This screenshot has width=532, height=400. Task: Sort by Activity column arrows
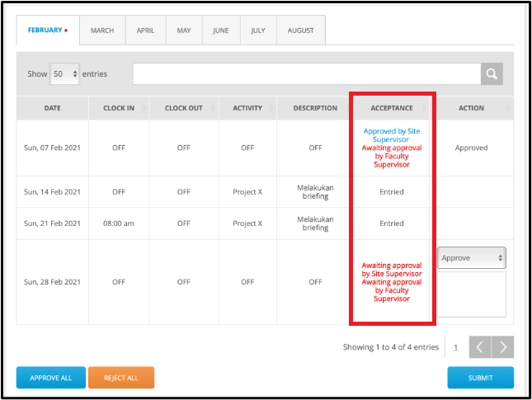(x=271, y=108)
